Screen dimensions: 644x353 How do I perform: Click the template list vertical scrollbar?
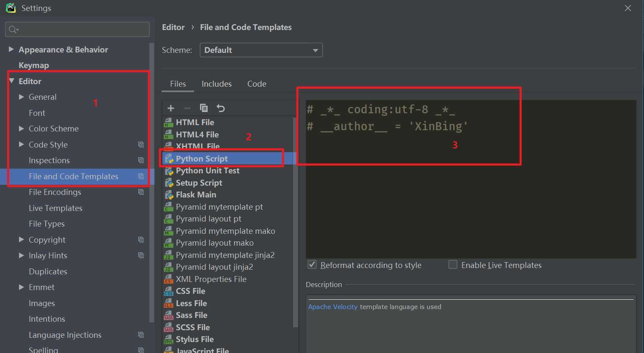point(295,222)
